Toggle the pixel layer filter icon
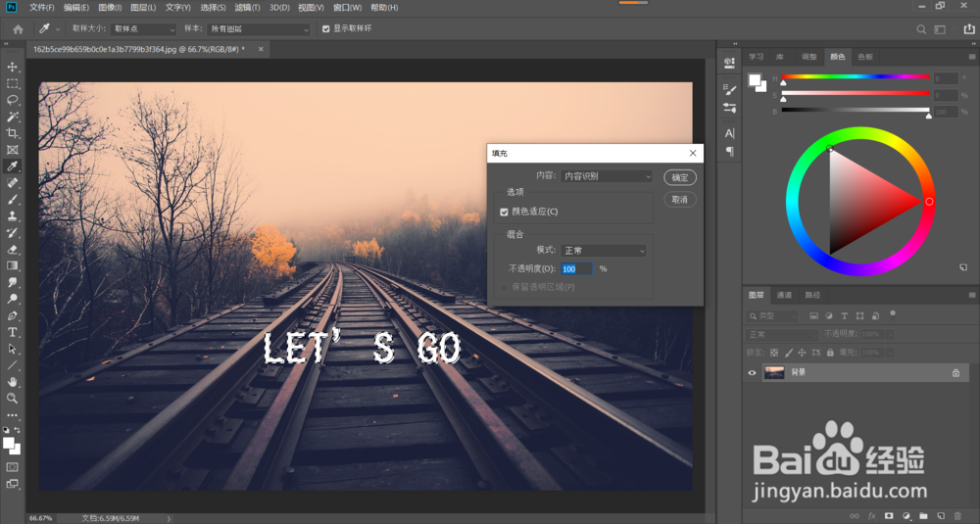Screen dimensions: 980x524 point(813,316)
